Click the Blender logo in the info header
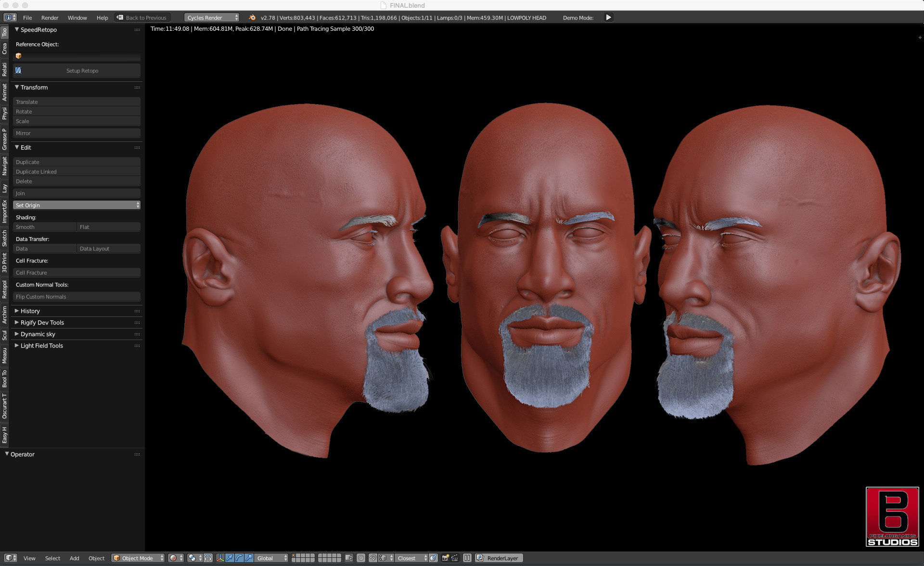The width and height of the screenshot is (924, 566). pyautogui.click(x=252, y=17)
